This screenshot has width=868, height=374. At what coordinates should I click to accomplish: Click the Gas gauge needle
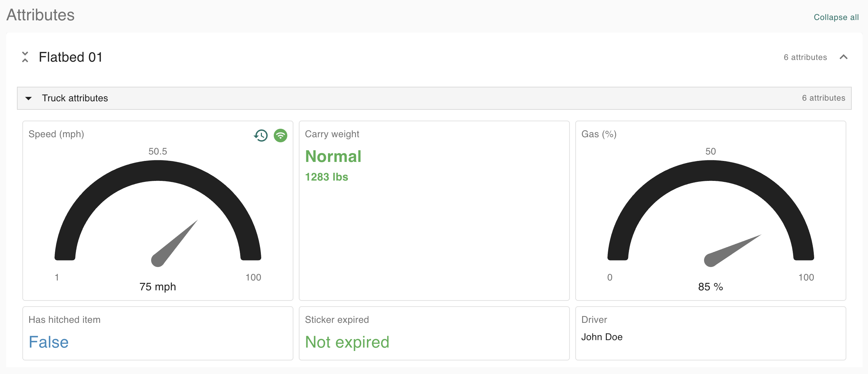(x=732, y=251)
